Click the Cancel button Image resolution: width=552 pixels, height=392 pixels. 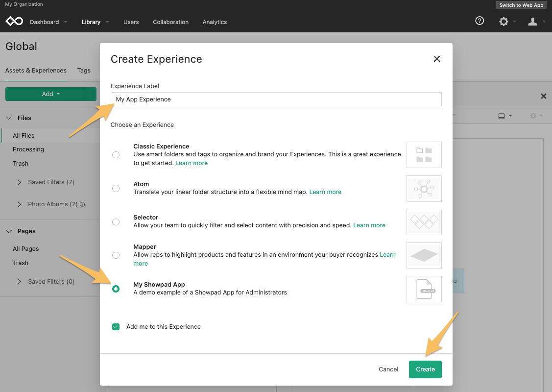tap(388, 369)
